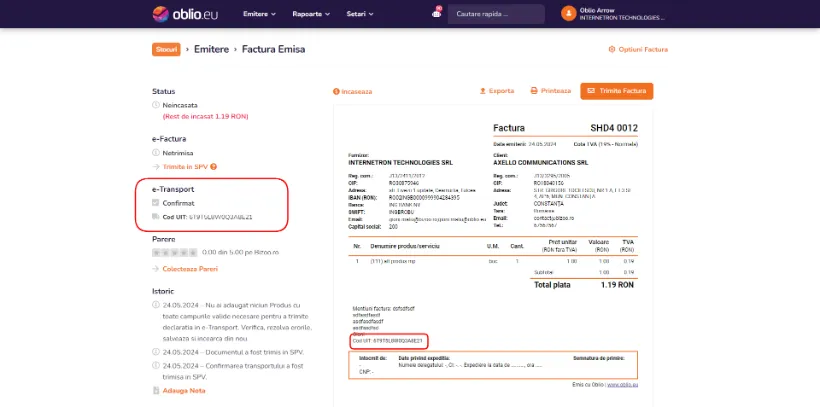
Task: Click the '0.00 din 5.00 pe Bizoo.ro' rating text
Action: pyautogui.click(x=241, y=252)
